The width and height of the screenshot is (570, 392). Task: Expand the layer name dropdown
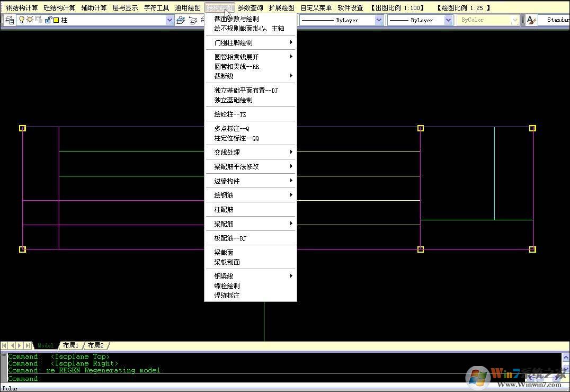(x=170, y=20)
